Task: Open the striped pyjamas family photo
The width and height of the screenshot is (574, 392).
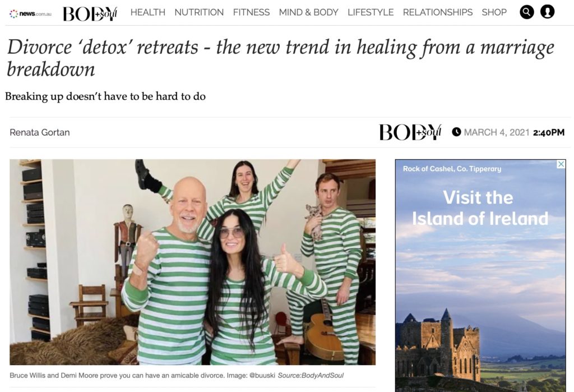Action: (193, 262)
